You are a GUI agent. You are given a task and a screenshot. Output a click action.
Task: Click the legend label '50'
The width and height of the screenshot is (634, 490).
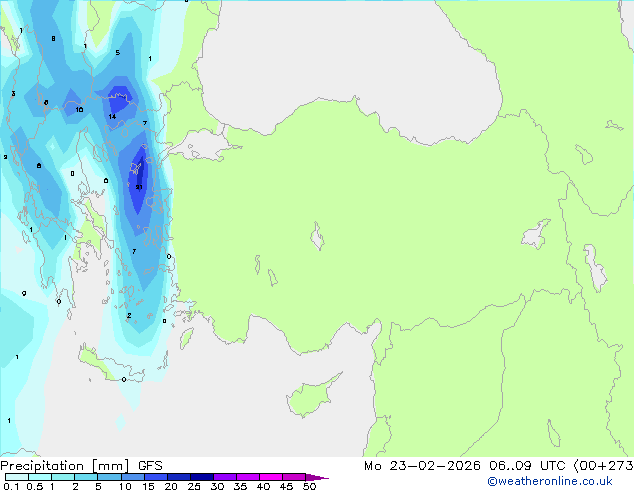[x=309, y=486]
